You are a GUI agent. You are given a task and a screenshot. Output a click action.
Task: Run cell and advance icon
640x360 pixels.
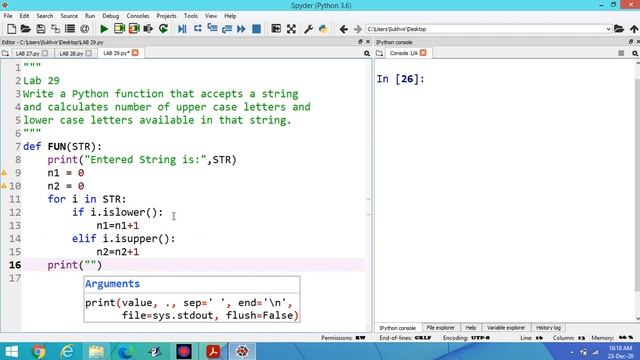(134, 29)
